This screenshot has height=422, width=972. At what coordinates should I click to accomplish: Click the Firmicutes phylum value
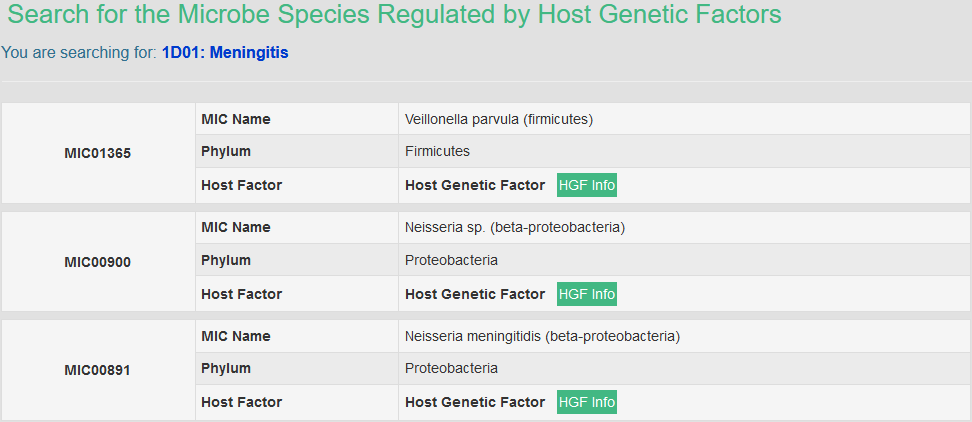pos(437,151)
